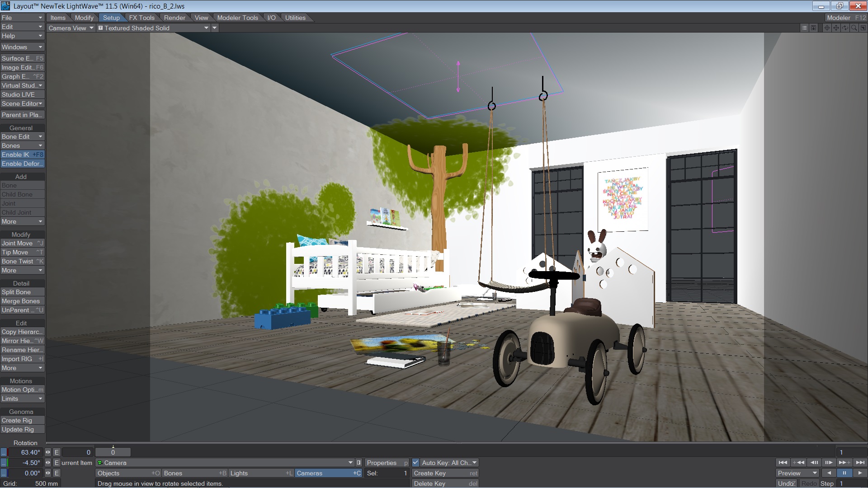Viewport: 868px width, 488px height.
Task: Click frame 0 on timeline slider
Action: point(113,452)
